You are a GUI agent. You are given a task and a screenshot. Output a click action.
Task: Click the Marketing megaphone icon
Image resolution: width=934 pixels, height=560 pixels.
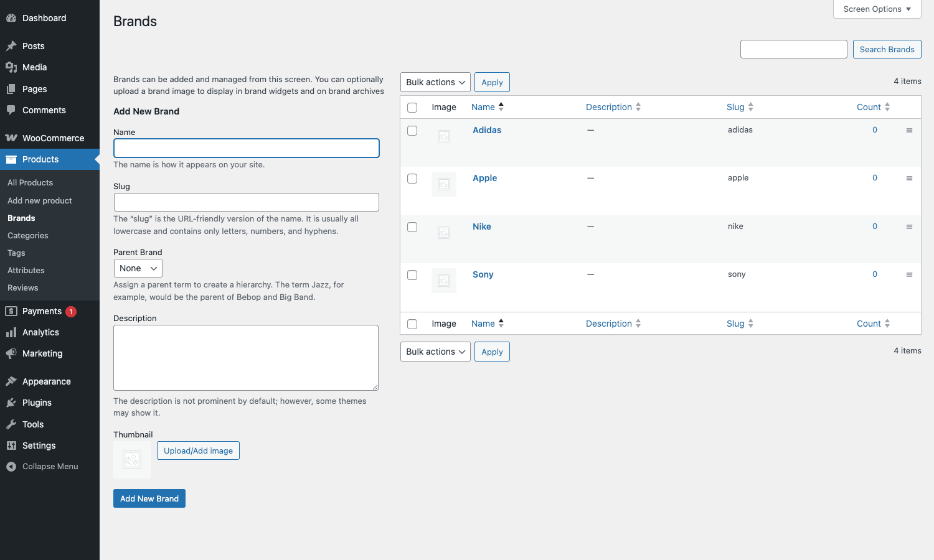click(x=11, y=353)
